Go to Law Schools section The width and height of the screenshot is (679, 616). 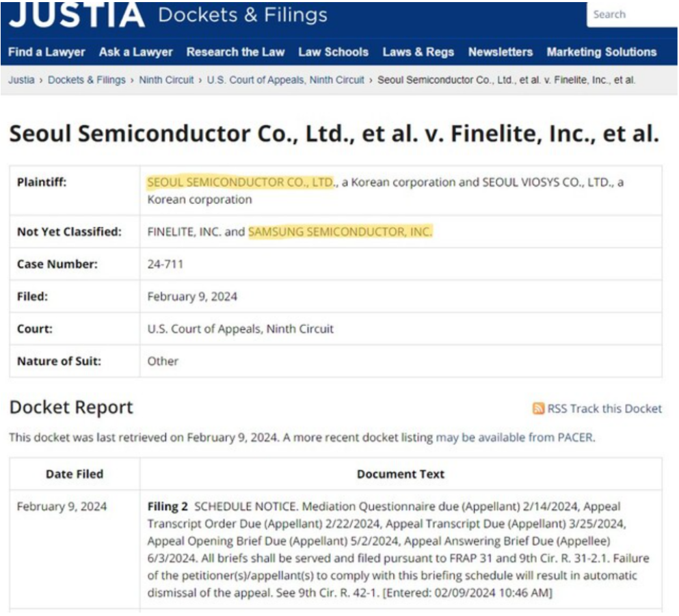(333, 52)
